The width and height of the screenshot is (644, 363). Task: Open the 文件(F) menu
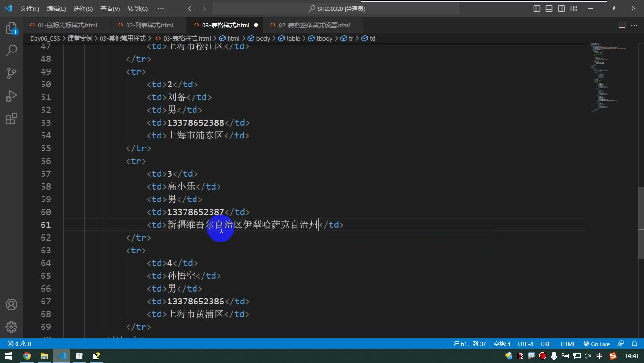point(30,9)
